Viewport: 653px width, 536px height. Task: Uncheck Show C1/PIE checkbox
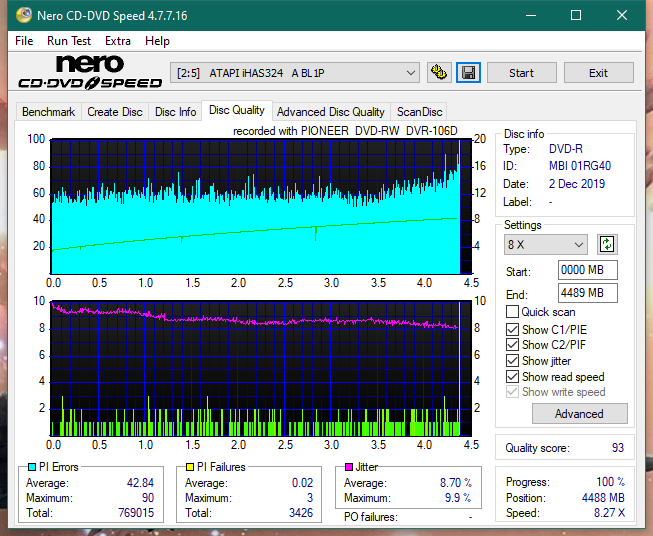512,329
